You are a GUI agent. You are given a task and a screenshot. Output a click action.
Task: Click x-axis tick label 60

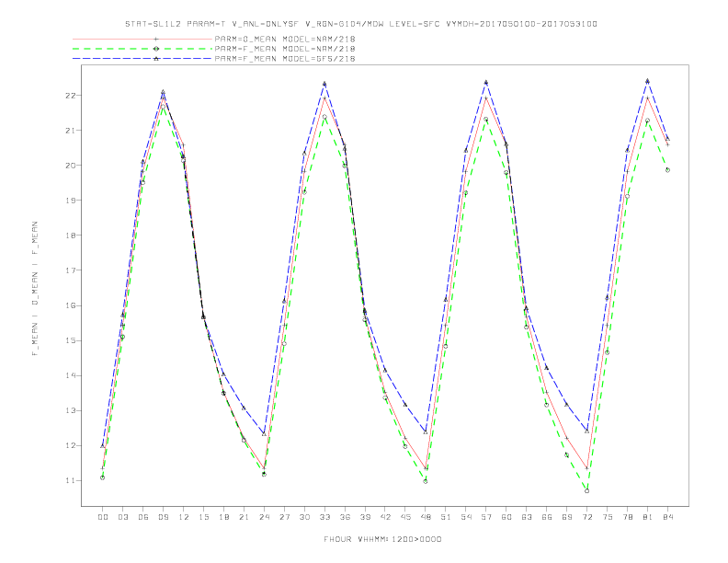tap(506, 517)
